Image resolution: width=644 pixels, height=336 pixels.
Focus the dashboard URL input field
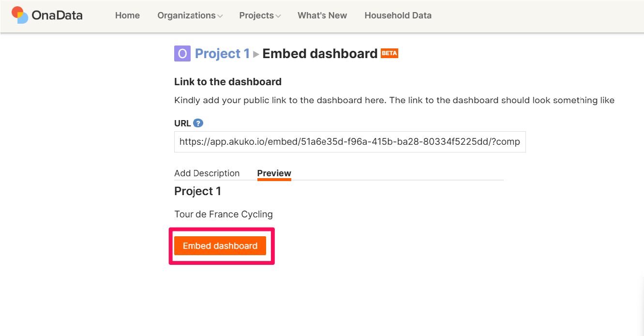click(x=350, y=142)
